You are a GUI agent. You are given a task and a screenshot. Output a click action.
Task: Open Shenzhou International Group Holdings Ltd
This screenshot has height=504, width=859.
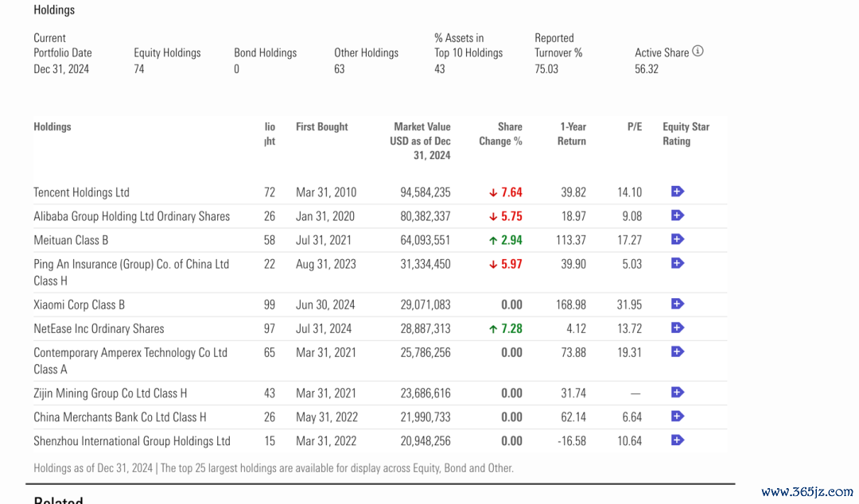coord(132,441)
